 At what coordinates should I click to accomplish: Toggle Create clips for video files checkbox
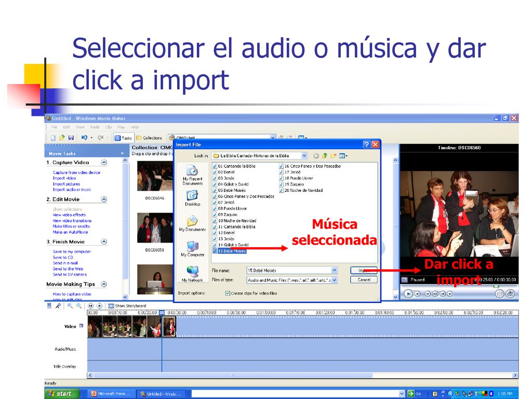(x=228, y=293)
